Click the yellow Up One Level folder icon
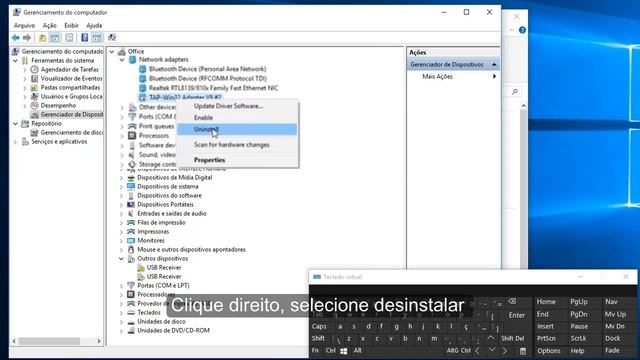The image size is (640, 360). 42,38
